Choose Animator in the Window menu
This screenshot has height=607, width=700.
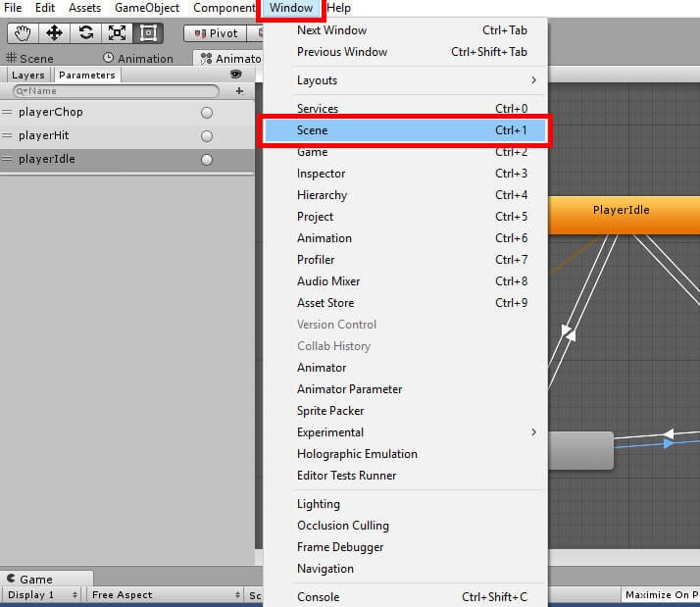pos(405,368)
